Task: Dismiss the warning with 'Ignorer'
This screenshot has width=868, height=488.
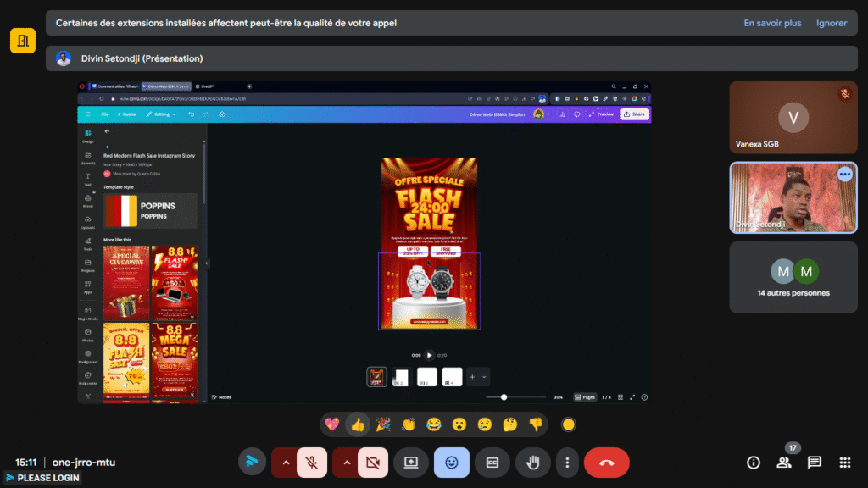Action: 831,23
